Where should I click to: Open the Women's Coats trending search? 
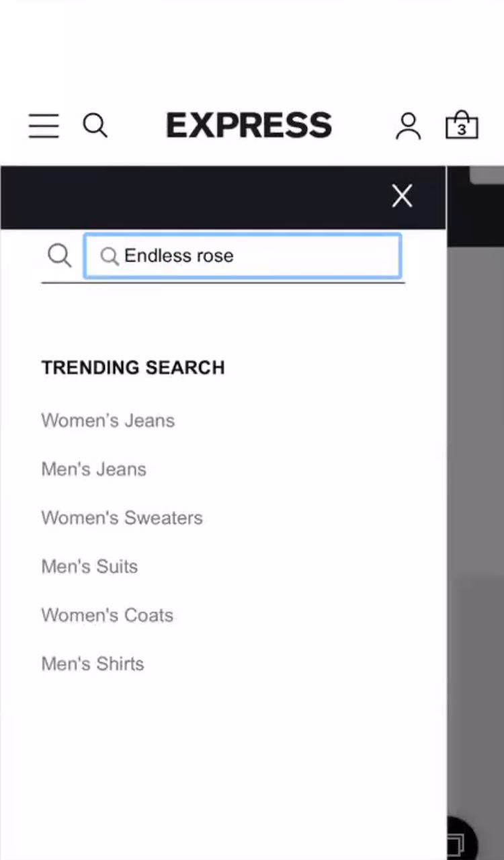(x=107, y=615)
